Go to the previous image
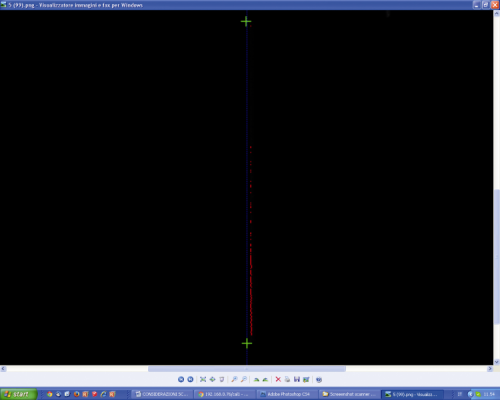This screenshot has height=400, width=500. pyautogui.click(x=181, y=379)
